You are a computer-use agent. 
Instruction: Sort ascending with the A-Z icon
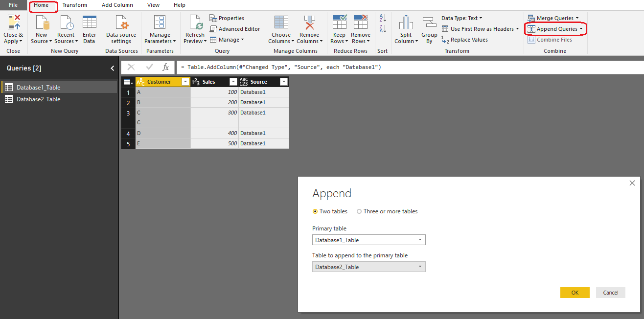(383, 18)
